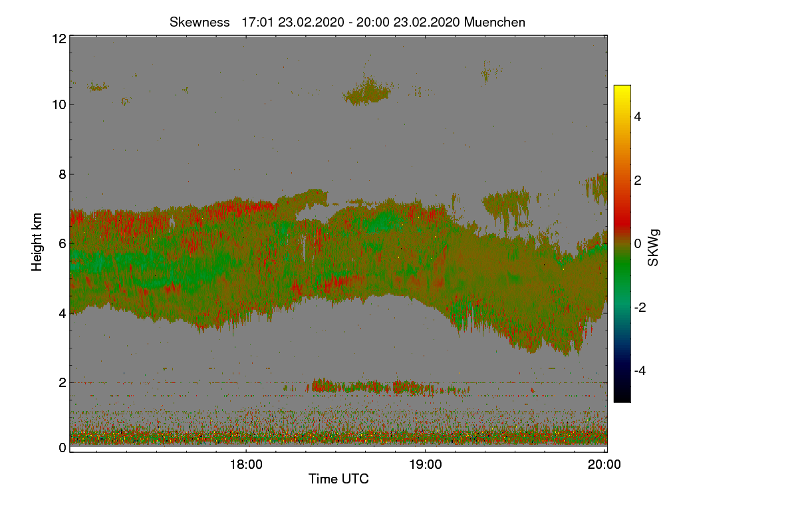Click the y-axis tick label 0
Screen dimensions: 798x532
coord(63,448)
